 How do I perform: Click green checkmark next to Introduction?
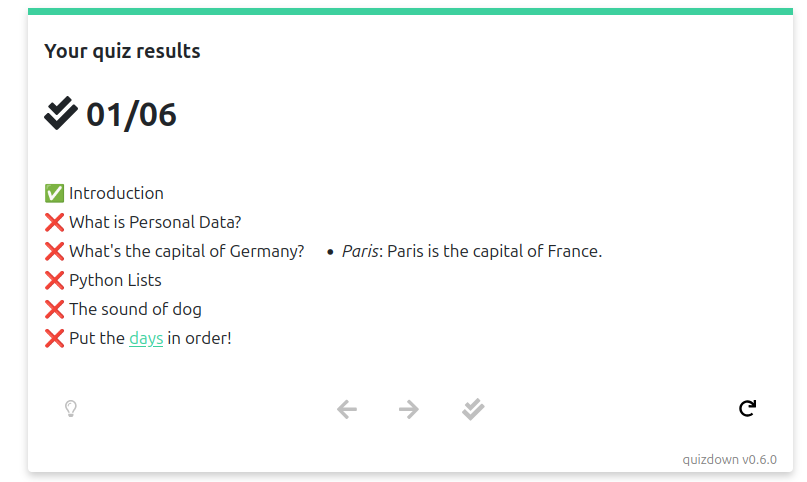[54, 193]
